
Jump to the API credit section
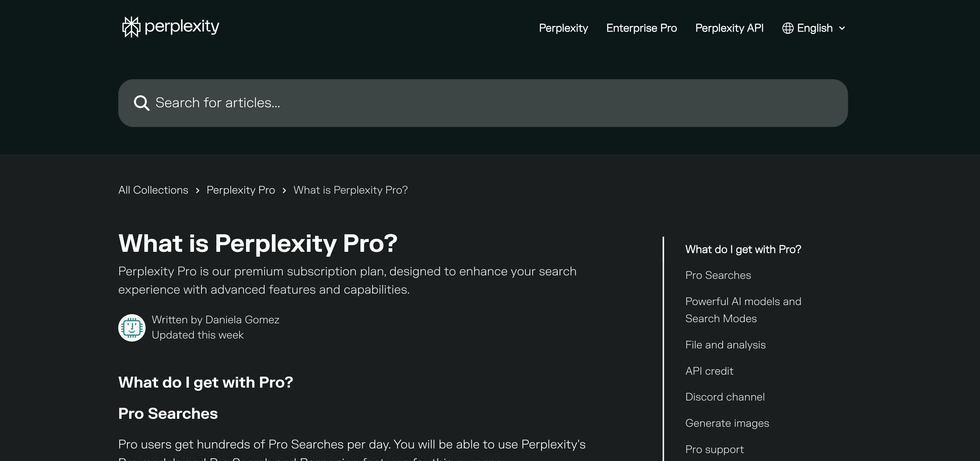pyautogui.click(x=709, y=371)
